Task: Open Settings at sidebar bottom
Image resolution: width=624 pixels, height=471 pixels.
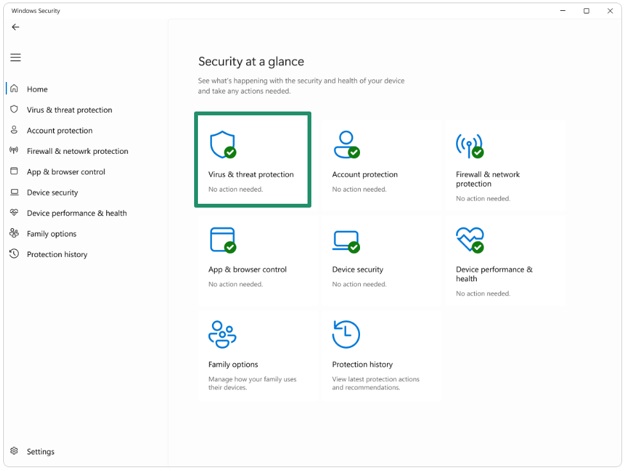Action: coord(40,452)
